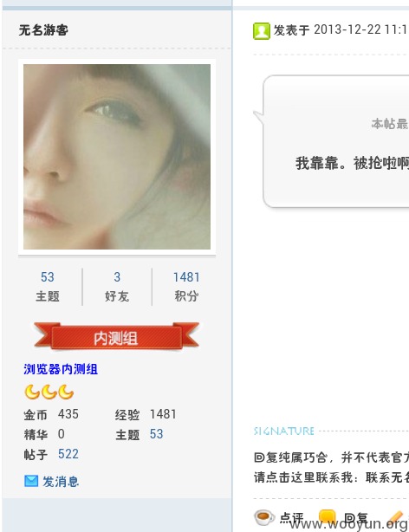View the 53 主题 threads count

(x=48, y=287)
